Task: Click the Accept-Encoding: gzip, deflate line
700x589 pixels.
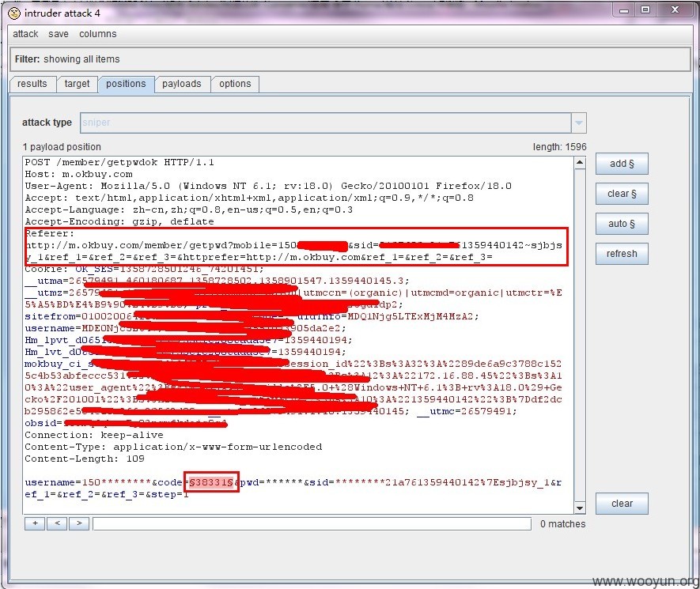Action: (119, 222)
